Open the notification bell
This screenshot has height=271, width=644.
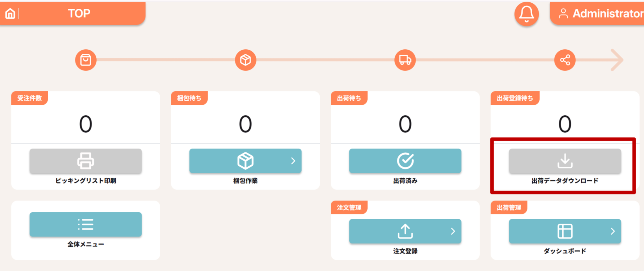(x=527, y=14)
